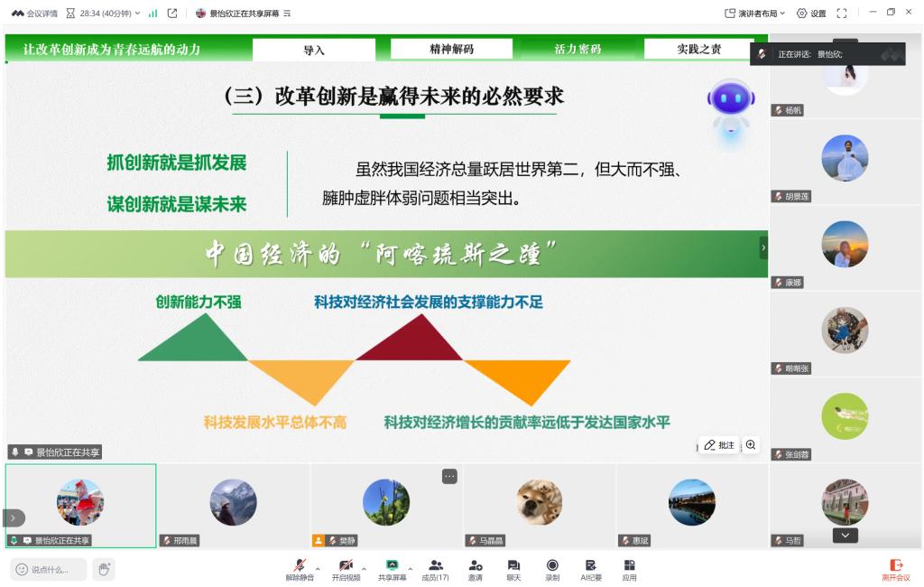The height and width of the screenshot is (587, 924).
Task: Expand video options arrow beside 开启视频
Action: [x=364, y=569]
